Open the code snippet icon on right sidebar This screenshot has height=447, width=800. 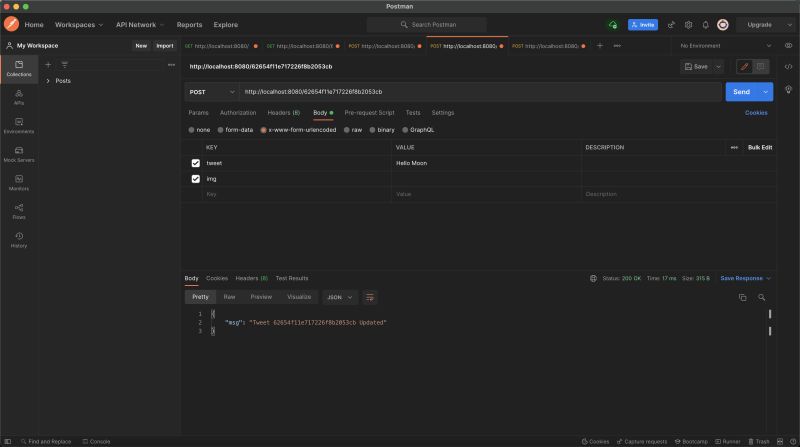point(788,67)
